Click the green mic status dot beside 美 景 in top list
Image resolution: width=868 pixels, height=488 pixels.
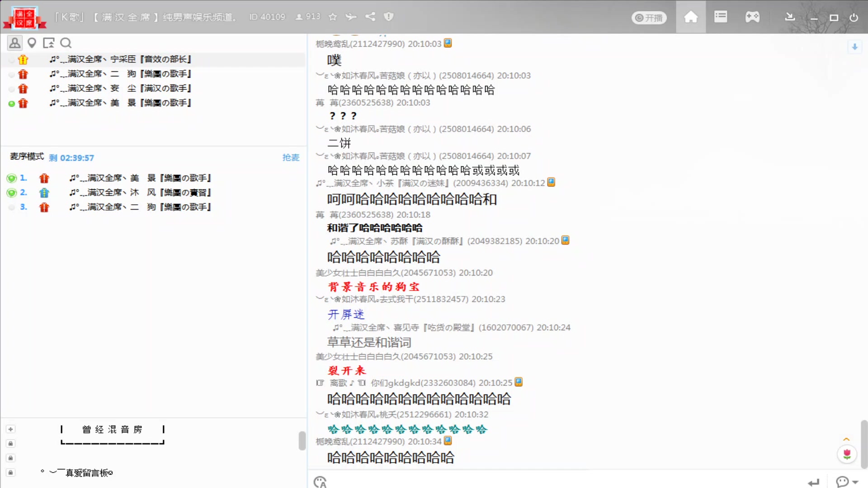(x=12, y=103)
